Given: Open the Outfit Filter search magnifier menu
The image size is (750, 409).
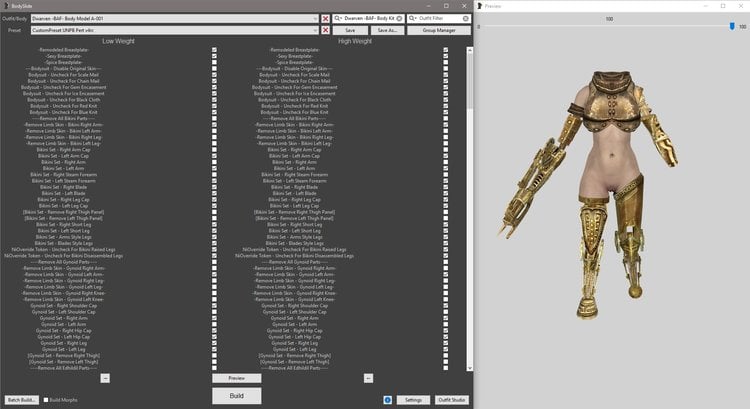Looking at the screenshot, I should click(x=412, y=19).
